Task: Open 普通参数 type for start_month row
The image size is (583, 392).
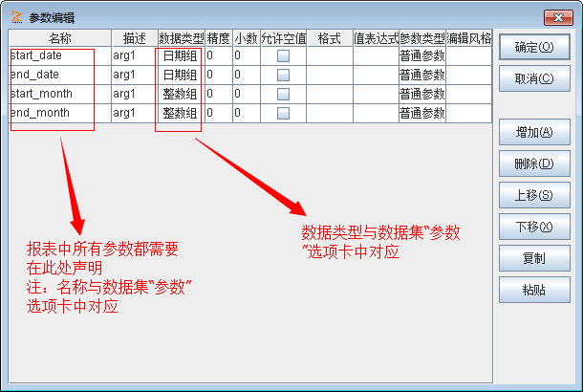Action: [x=422, y=94]
